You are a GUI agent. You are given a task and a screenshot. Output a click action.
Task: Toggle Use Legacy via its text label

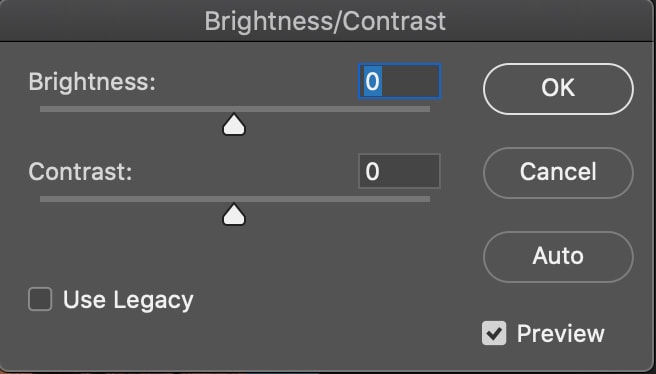click(128, 300)
